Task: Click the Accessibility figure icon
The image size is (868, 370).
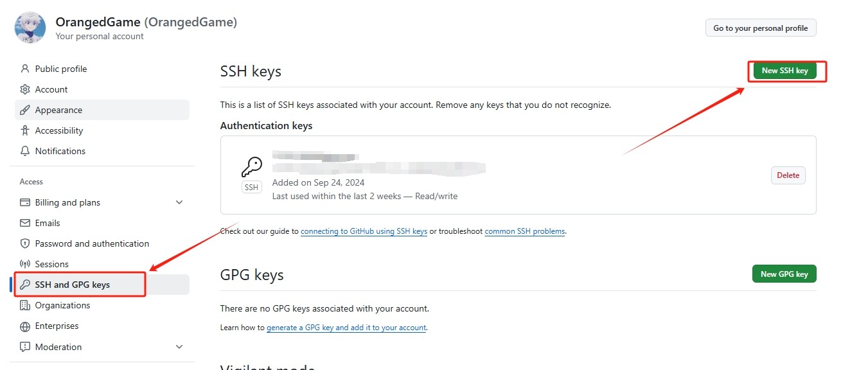Action: (x=25, y=130)
